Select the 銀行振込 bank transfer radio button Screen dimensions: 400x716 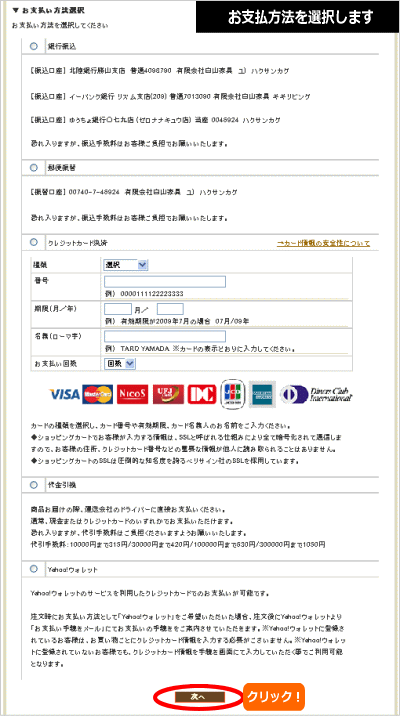(x=33, y=46)
